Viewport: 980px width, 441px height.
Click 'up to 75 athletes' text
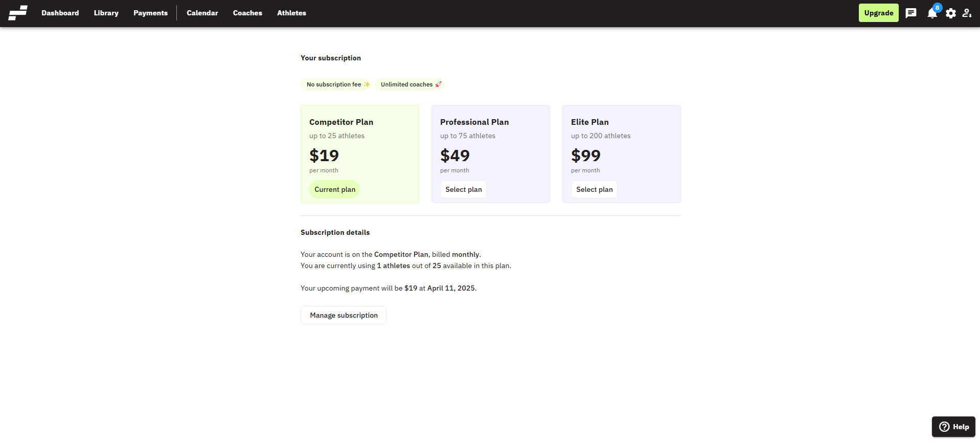pos(468,136)
